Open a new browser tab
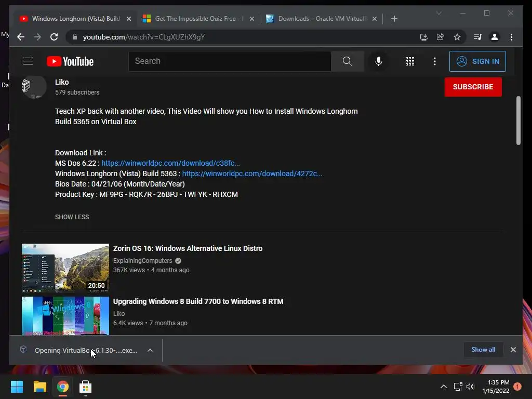Image resolution: width=532 pixels, height=399 pixels. coord(394,19)
